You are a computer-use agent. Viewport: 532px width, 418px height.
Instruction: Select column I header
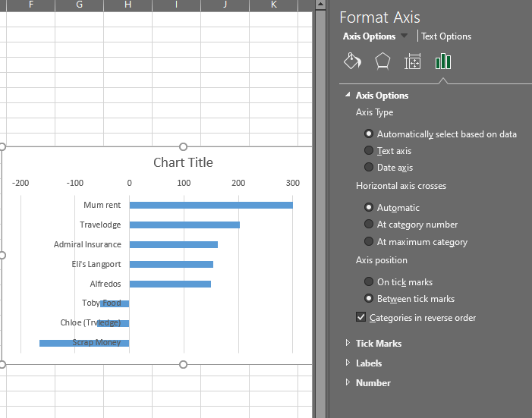coord(176,5)
